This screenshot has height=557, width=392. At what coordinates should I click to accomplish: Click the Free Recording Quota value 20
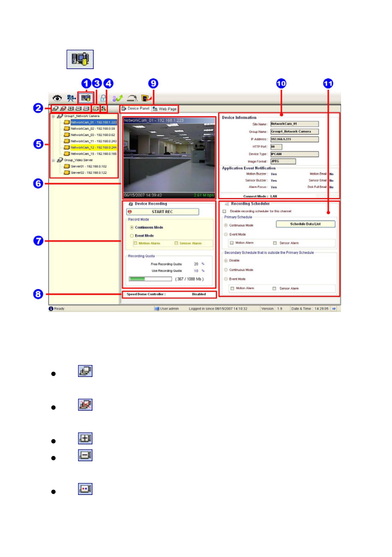click(x=196, y=264)
